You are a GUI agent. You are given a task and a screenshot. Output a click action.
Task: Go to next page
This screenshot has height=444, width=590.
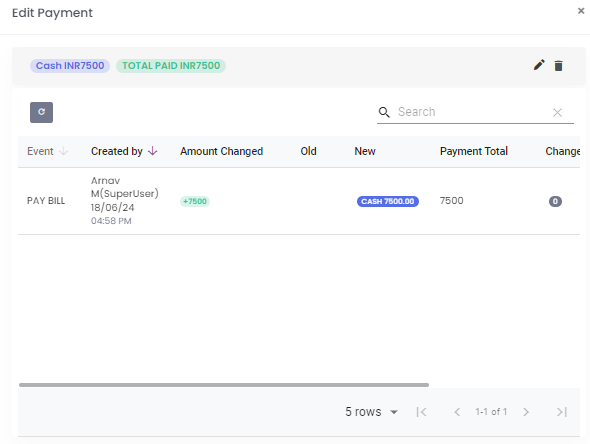pos(526,412)
